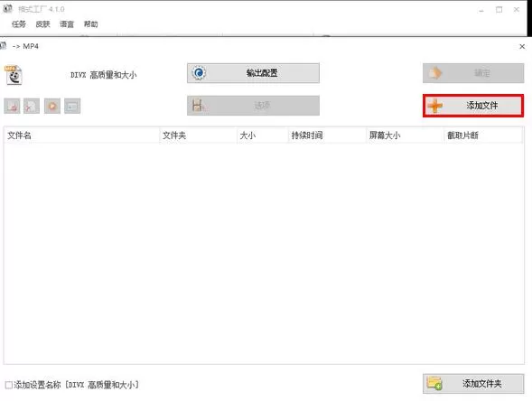532x401 pixels.
Task: Sort by the 截取片断 column header
Action: (x=483, y=135)
